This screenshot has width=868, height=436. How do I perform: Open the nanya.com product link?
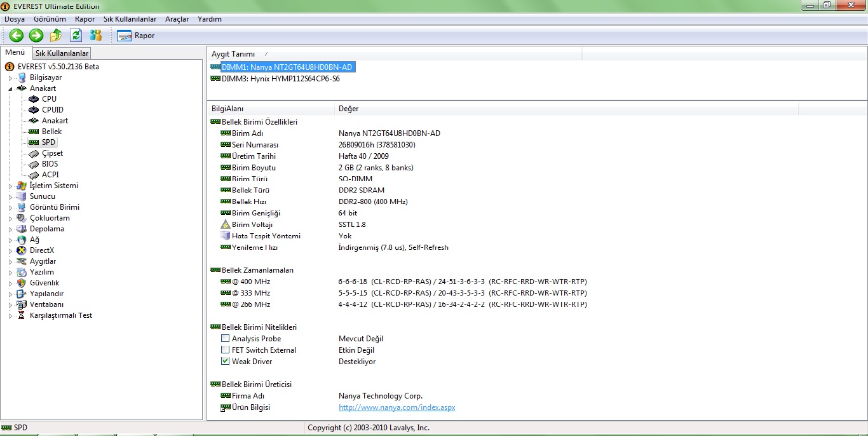pos(397,407)
